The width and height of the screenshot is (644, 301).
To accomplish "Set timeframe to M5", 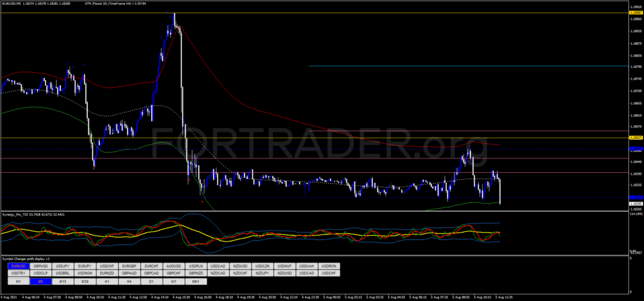I will [x=41, y=282].
